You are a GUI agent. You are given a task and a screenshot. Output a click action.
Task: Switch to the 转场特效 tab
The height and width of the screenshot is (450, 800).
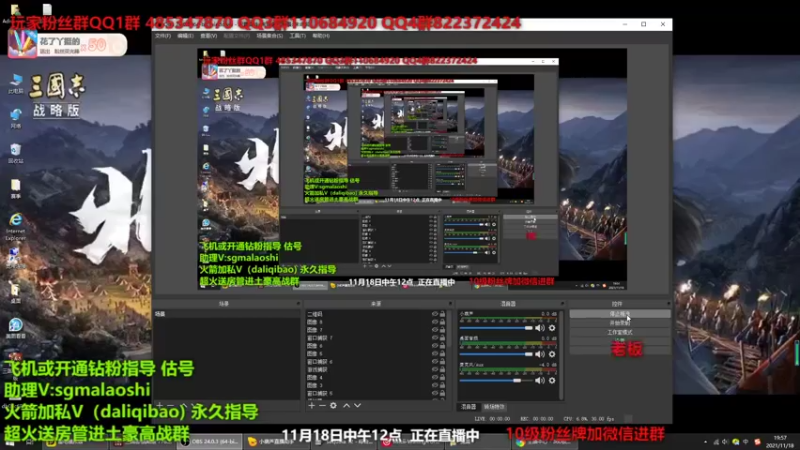click(493, 407)
